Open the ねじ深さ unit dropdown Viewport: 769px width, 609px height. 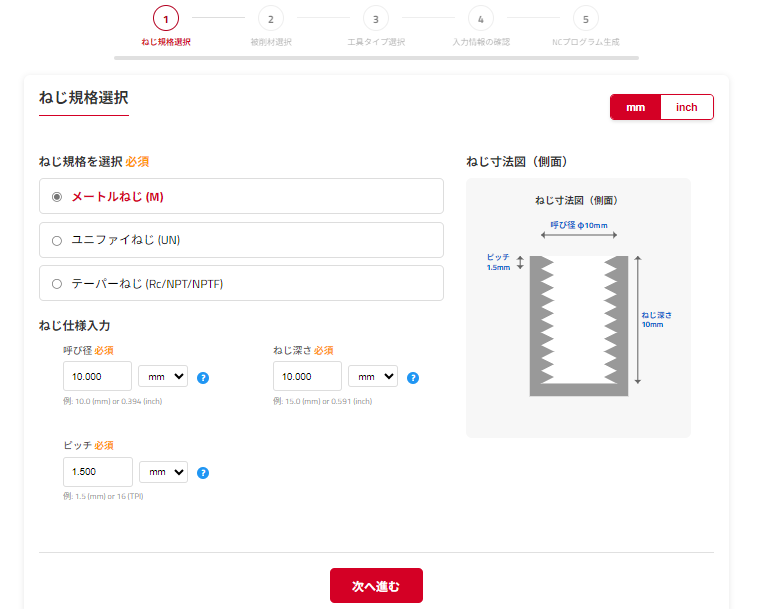pyautogui.click(x=373, y=377)
